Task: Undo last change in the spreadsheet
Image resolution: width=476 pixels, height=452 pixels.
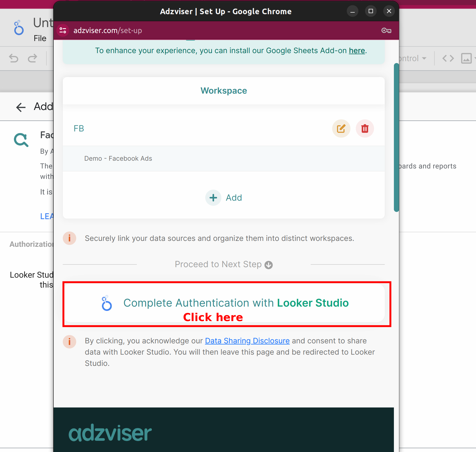Action: click(x=13, y=58)
